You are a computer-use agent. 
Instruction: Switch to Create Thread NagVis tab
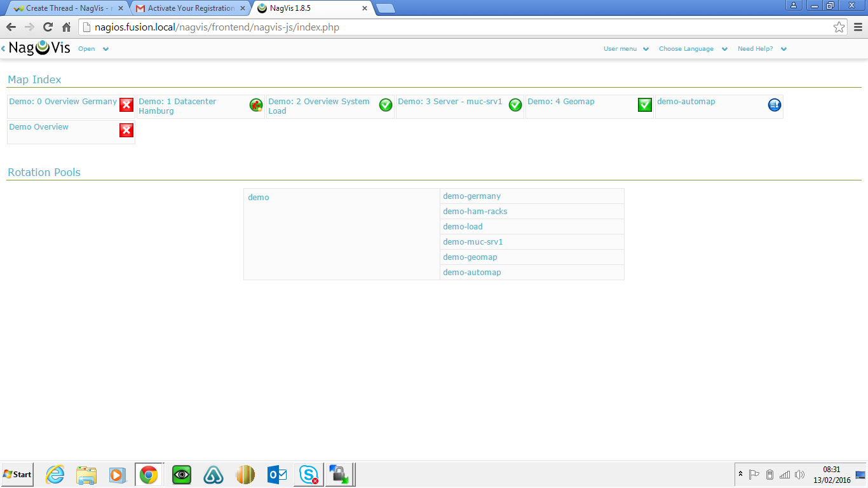click(x=68, y=8)
